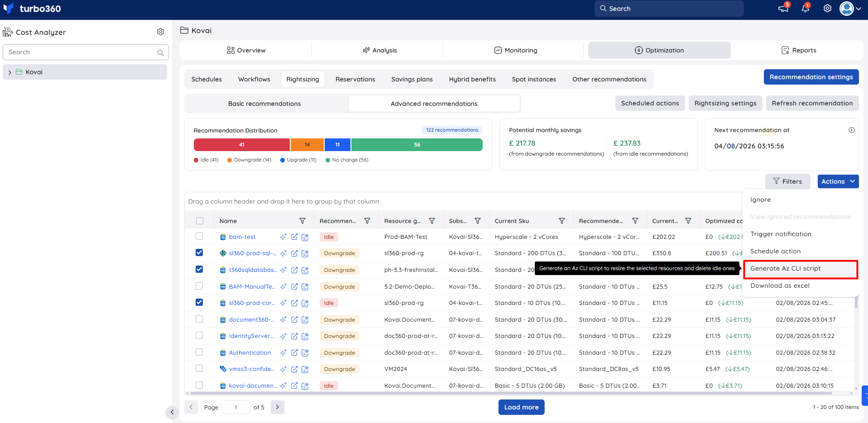Viewport: 868px width, 423px height.
Task: Click the sparkle icon for vmss3-confide row
Action: [x=283, y=369]
